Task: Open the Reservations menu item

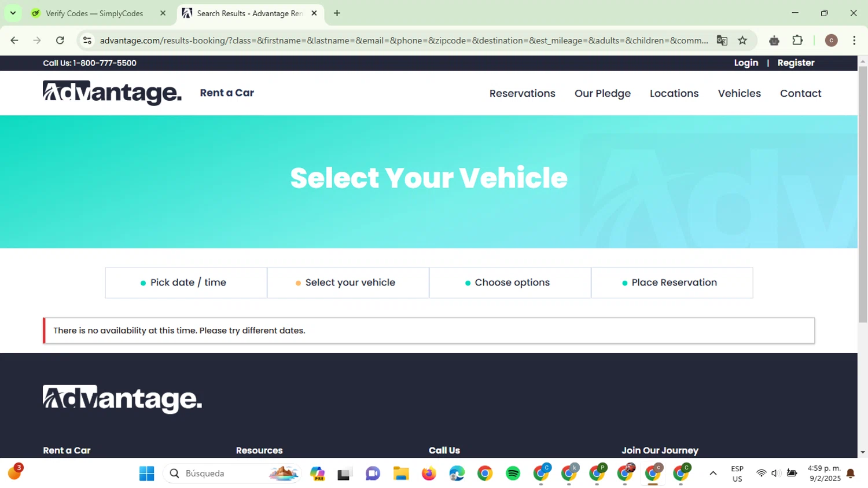Action: tap(522, 93)
